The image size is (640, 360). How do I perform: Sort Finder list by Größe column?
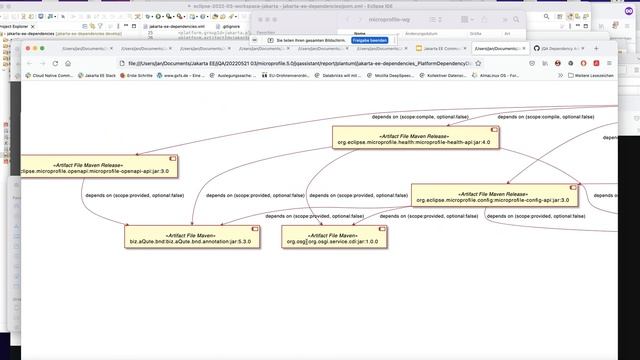click(x=476, y=33)
